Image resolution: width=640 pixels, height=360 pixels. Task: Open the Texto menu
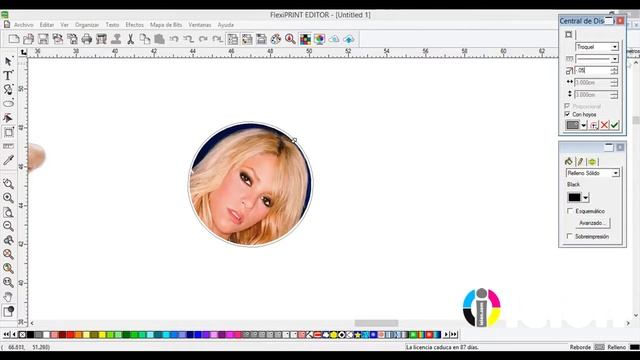pos(112,25)
